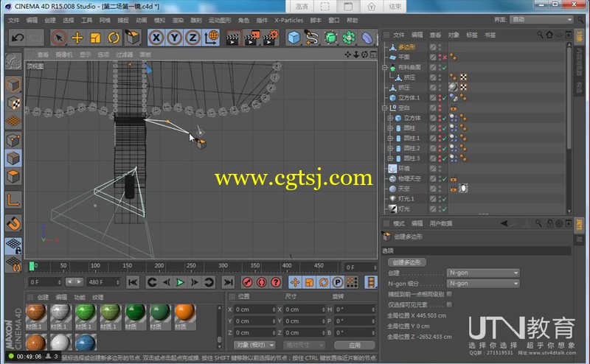Activate the Rotate tool

[x=114, y=38]
